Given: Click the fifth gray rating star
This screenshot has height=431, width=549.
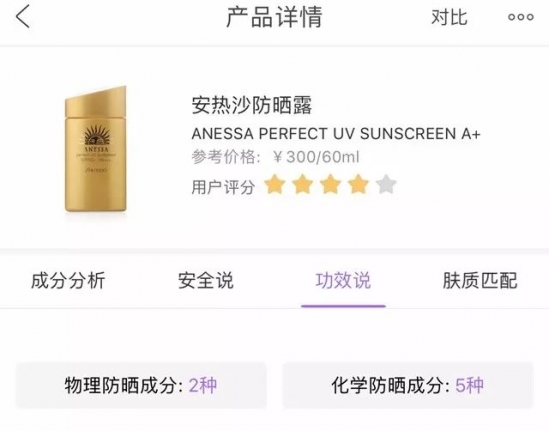Looking at the screenshot, I should 386,185.
